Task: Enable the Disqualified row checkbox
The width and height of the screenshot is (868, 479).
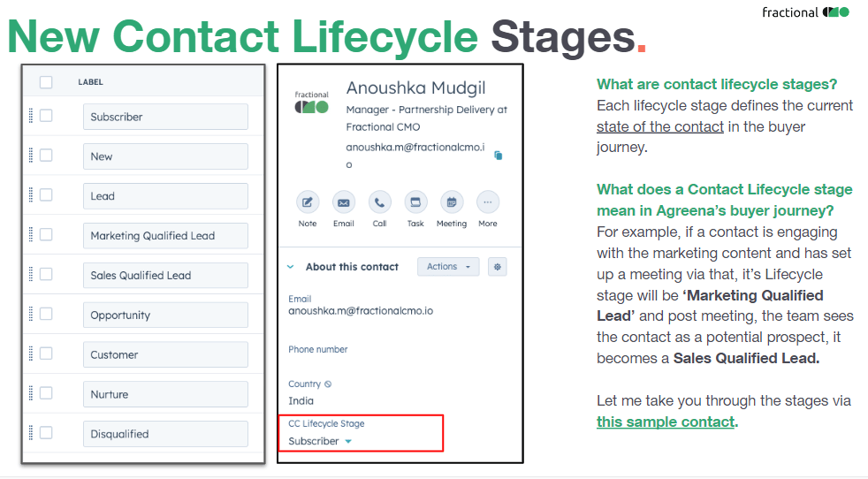Action: pyautogui.click(x=46, y=433)
